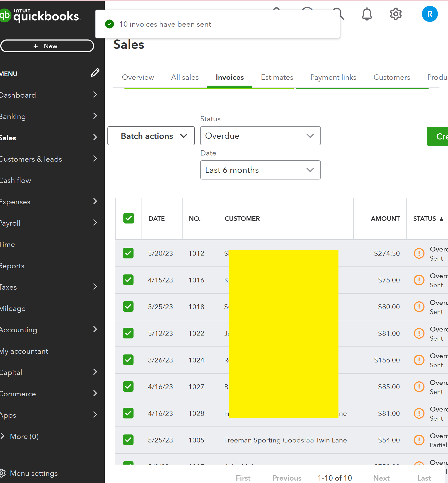Uncheck invoice 1028 checkbox
The height and width of the screenshot is (483, 448).
pos(128,413)
